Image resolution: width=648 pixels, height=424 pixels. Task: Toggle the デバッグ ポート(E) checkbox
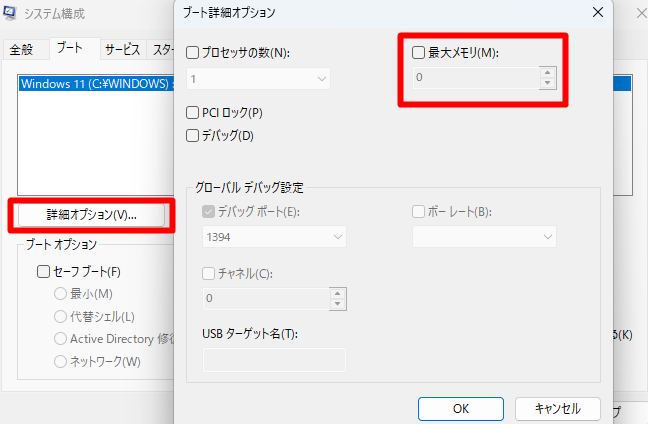(208, 212)
